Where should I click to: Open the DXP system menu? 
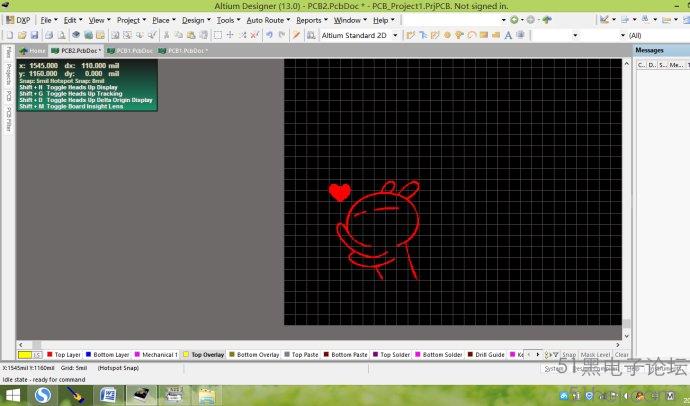pyautogui.click(x=18, y=20)
